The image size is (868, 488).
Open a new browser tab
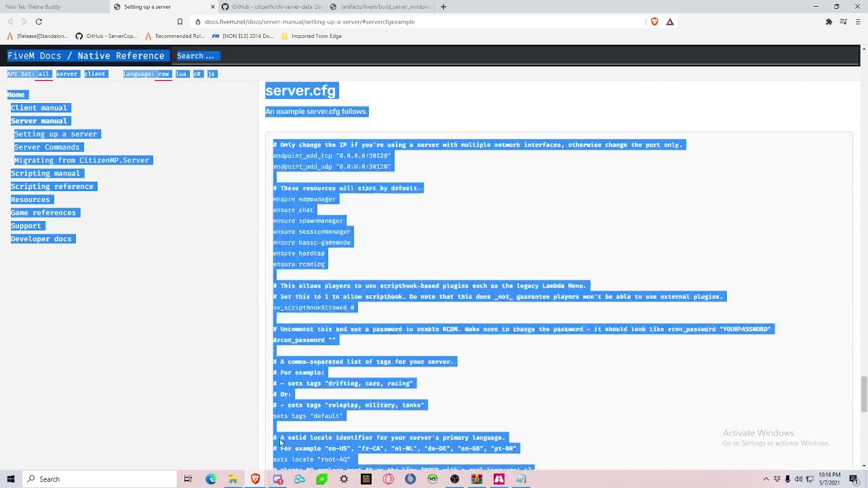click(x=443, y=7)
